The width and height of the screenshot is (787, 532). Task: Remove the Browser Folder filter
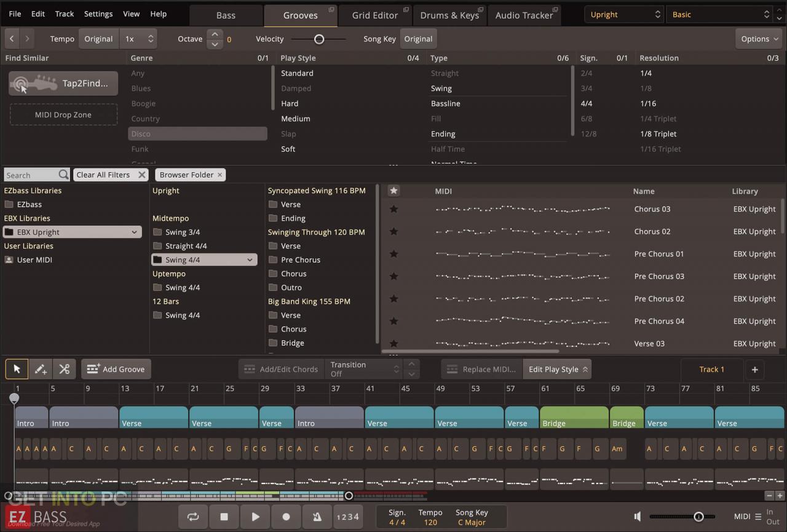pos(219,175)
